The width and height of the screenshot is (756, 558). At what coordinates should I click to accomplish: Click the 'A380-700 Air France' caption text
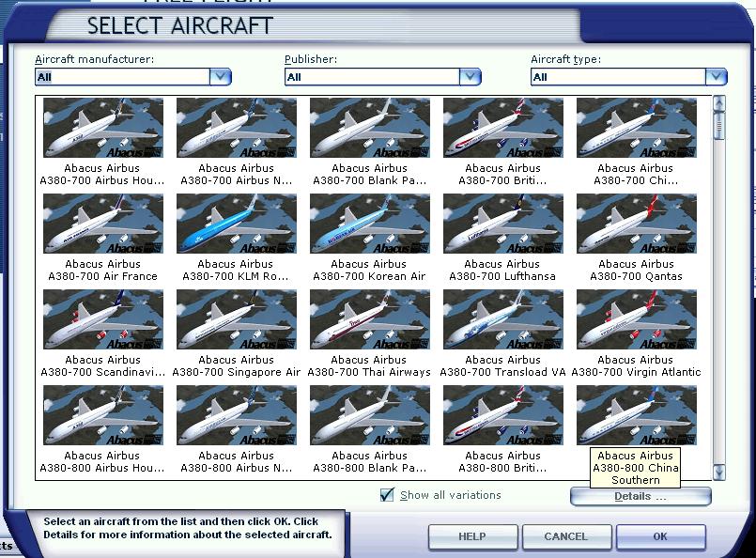(x=102, y=276)
